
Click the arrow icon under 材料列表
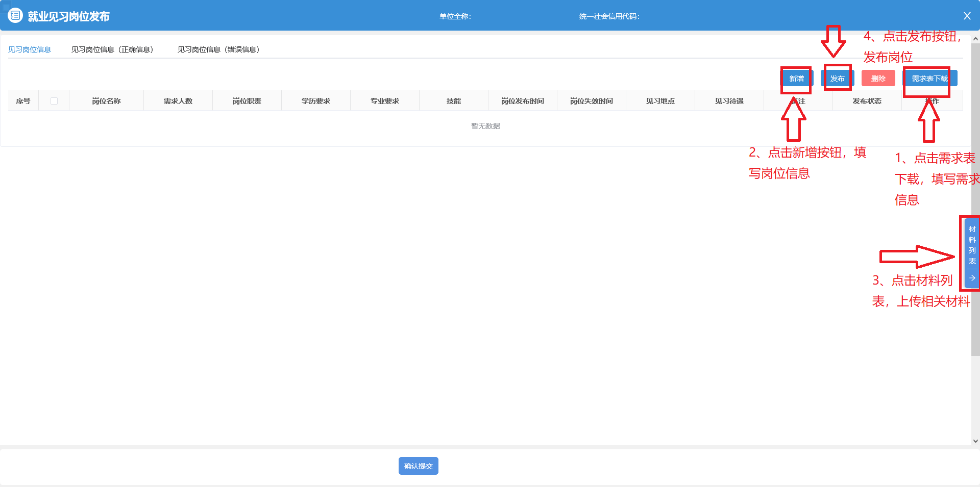(x=972, y=278)
